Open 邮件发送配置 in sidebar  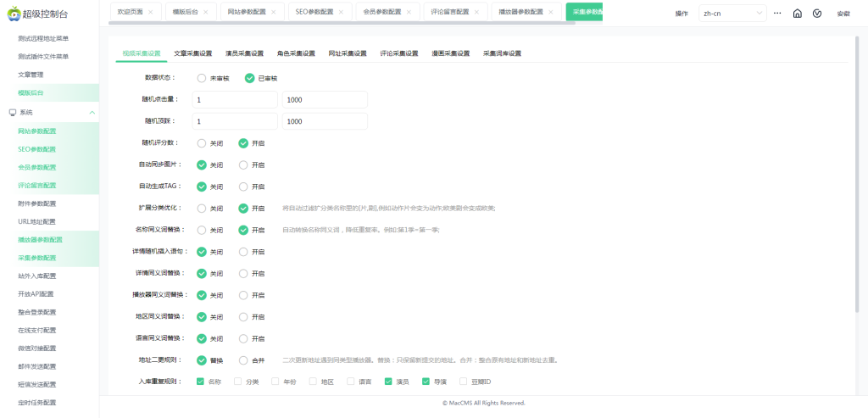36,366
